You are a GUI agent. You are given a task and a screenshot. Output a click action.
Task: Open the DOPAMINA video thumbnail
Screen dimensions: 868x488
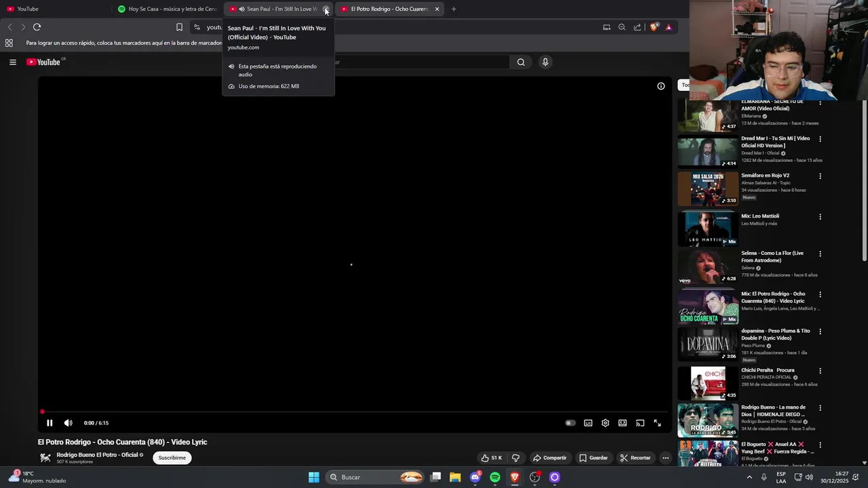708,344
